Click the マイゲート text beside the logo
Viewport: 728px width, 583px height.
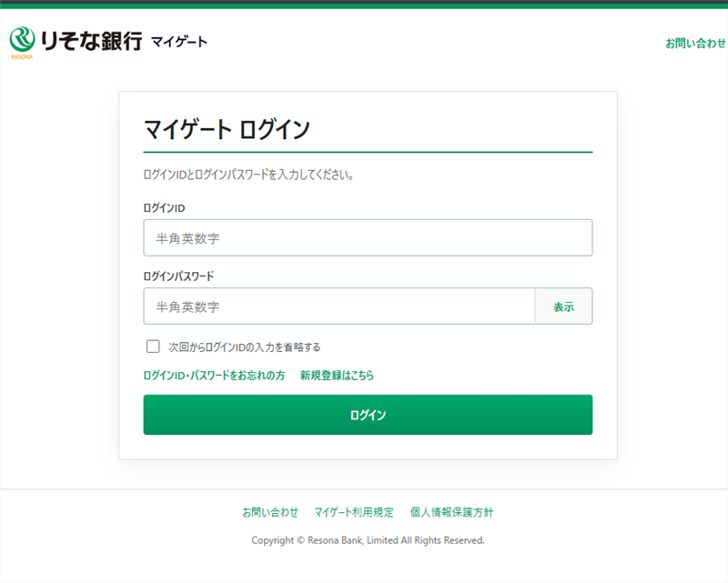coord(179,42)
